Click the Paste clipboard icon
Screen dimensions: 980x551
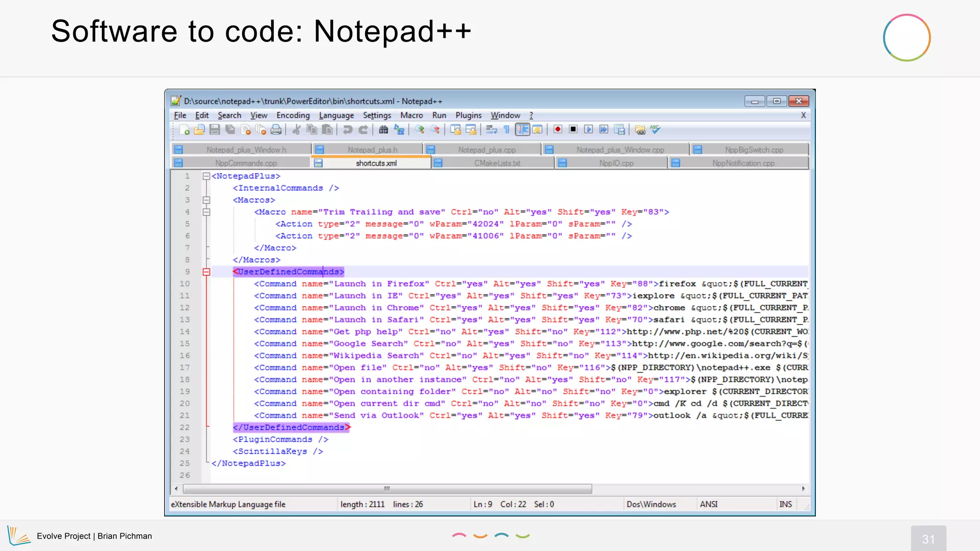[327, 130]
